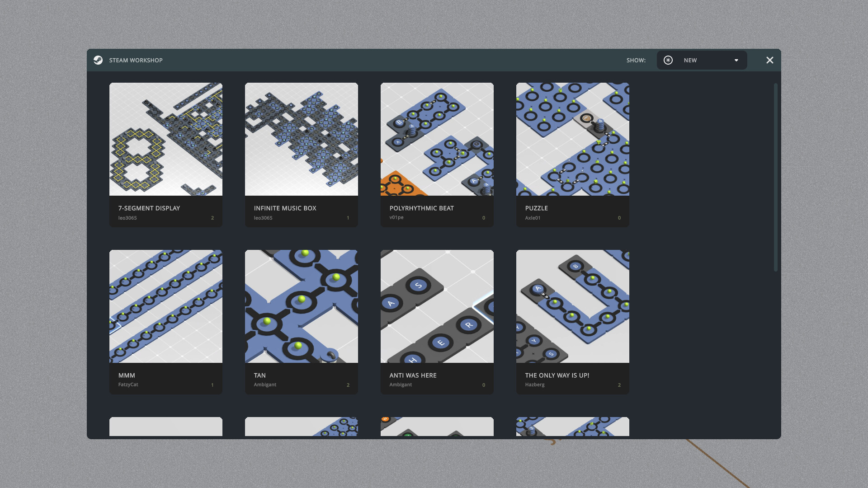The height and width of the screenshot is (488, 868).
Task: Select The Only Way Is Up! thumbnail
Action: [x=573, y=306]
